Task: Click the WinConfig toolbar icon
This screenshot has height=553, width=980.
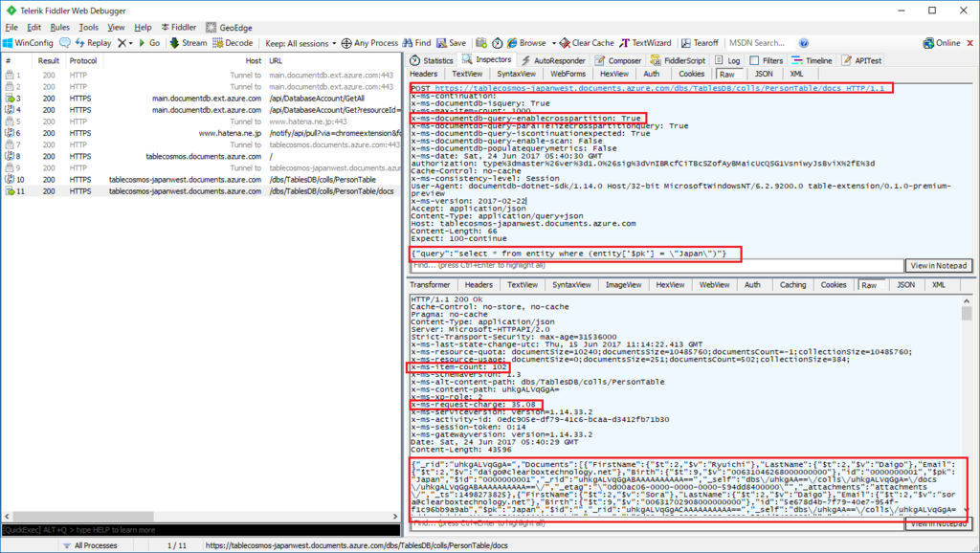Action: (28, 43)
